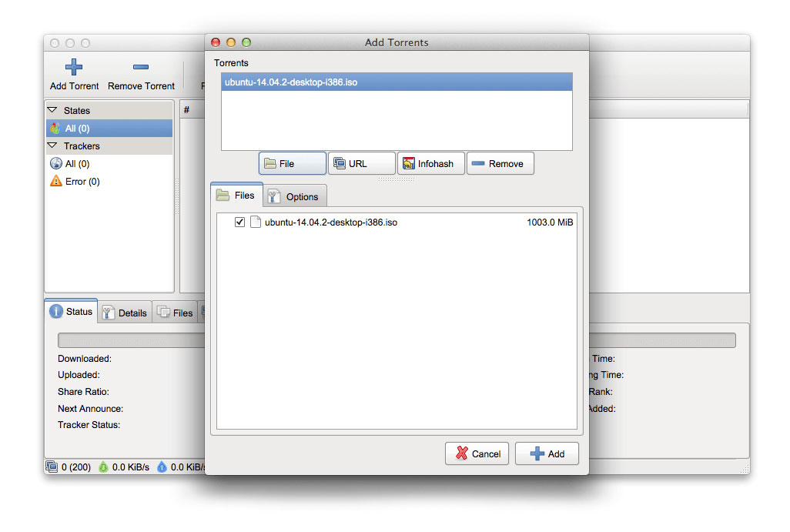
Task: Click the All states icon in sidebar
Action: (55, 129)
